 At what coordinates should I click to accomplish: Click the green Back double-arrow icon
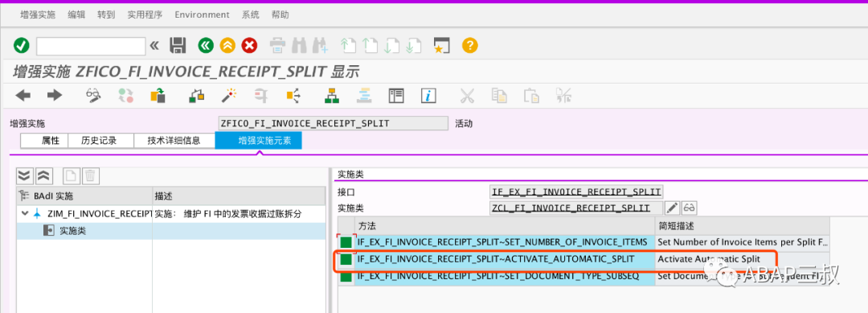coord(206,45)
